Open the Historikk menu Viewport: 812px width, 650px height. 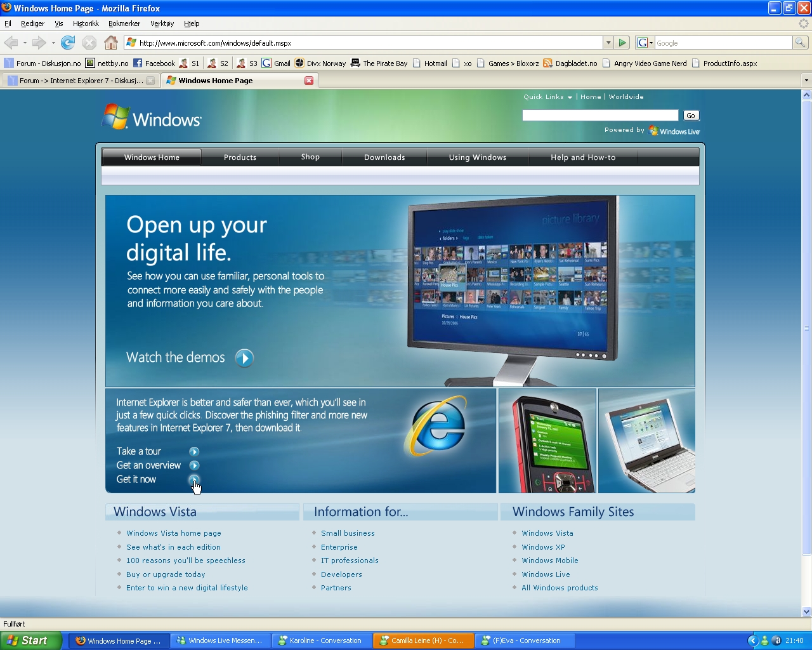[x=86, y=23]
